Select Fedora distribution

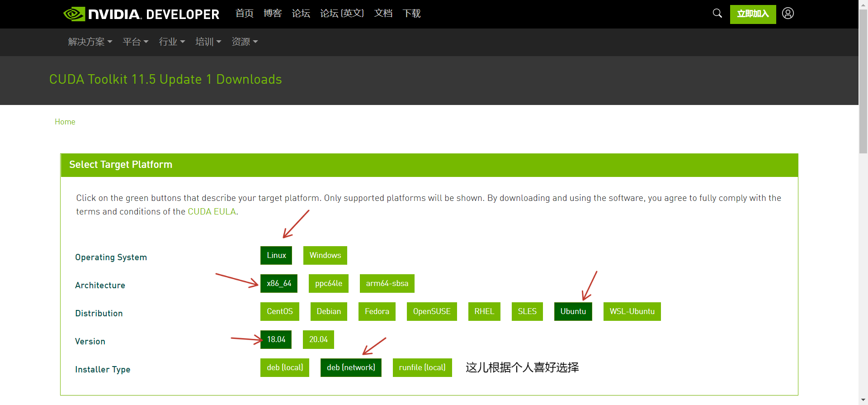click(377, 311)
